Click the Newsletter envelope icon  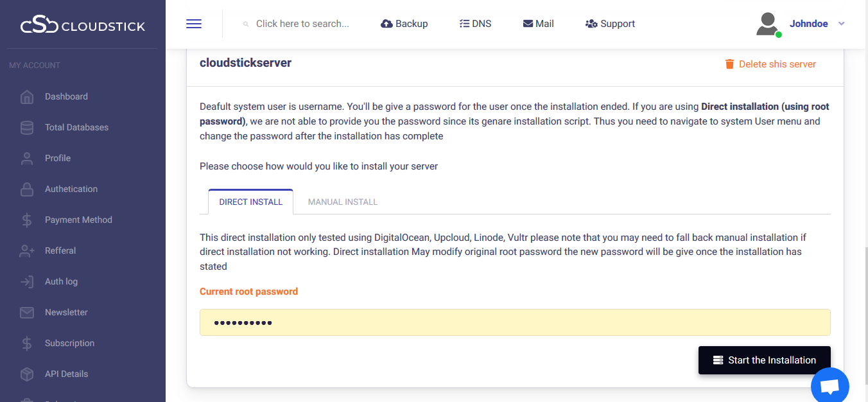(27, 313)
